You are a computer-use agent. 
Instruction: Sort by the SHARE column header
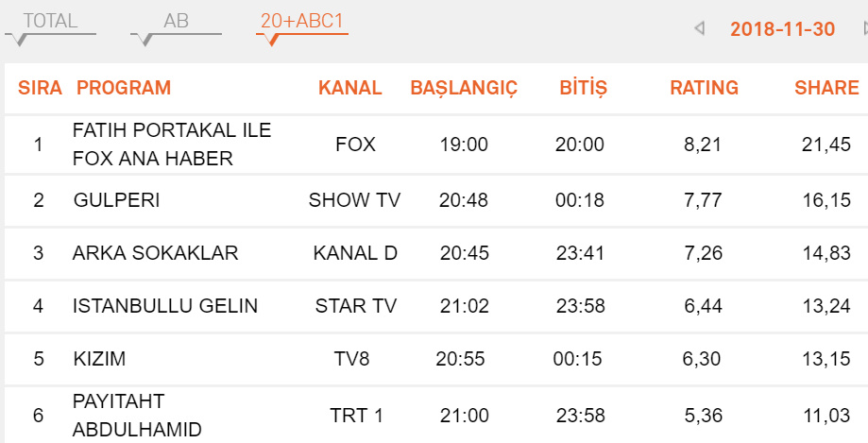pos(826,88)
